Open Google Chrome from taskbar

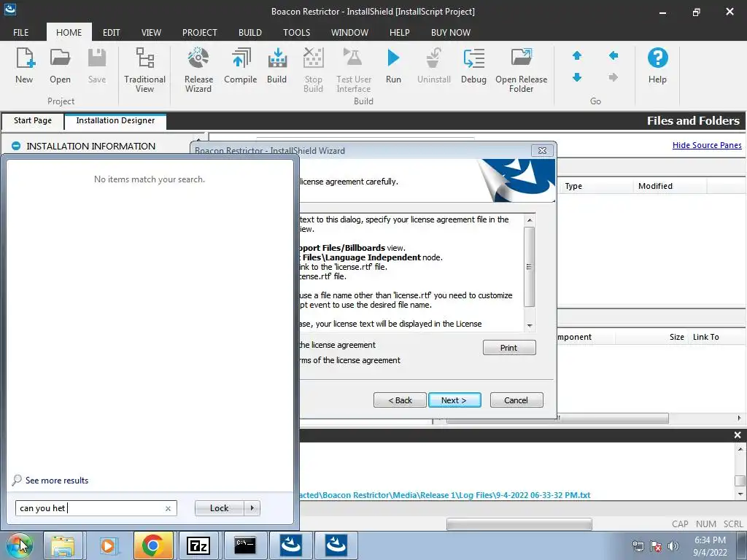[153, 545]
